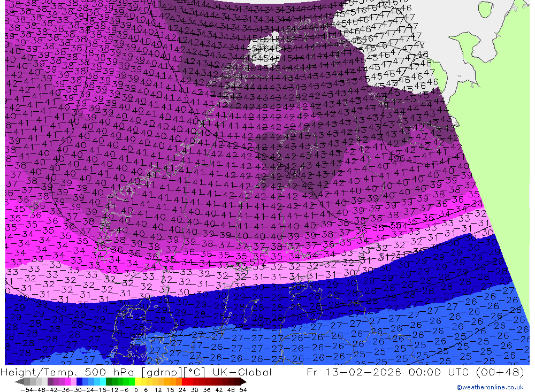
Task: Click the '54' label at legend's end
Action: tap(243, 390)
